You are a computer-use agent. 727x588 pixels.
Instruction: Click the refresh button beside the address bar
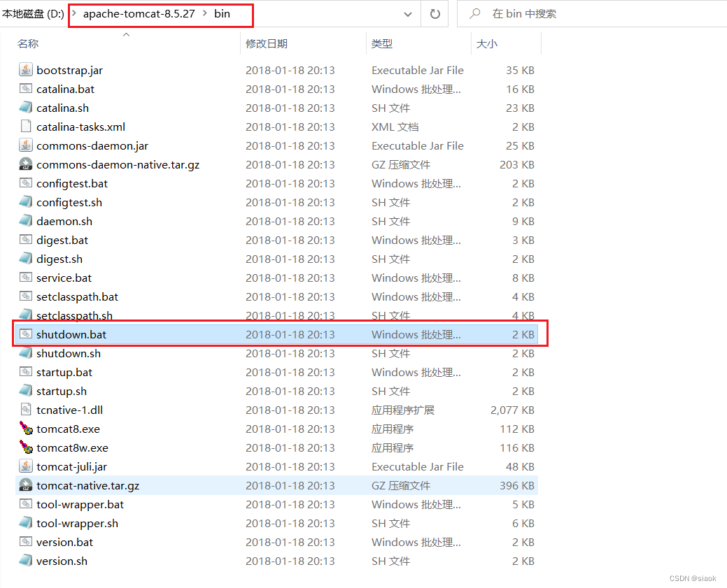pos(435,14)
